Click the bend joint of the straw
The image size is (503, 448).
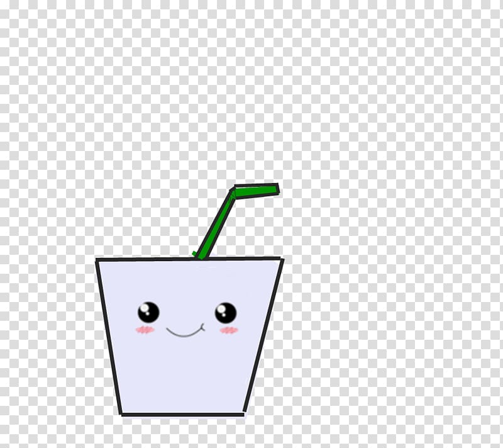(234, 190)
